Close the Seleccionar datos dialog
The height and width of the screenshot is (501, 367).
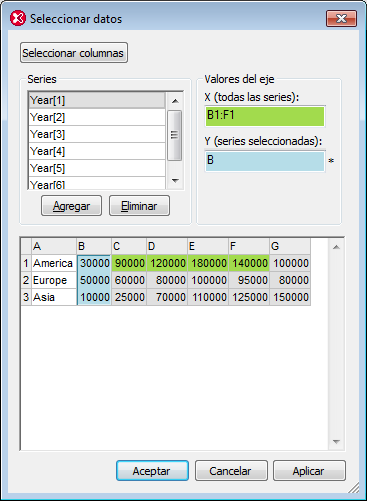point(341,18)
